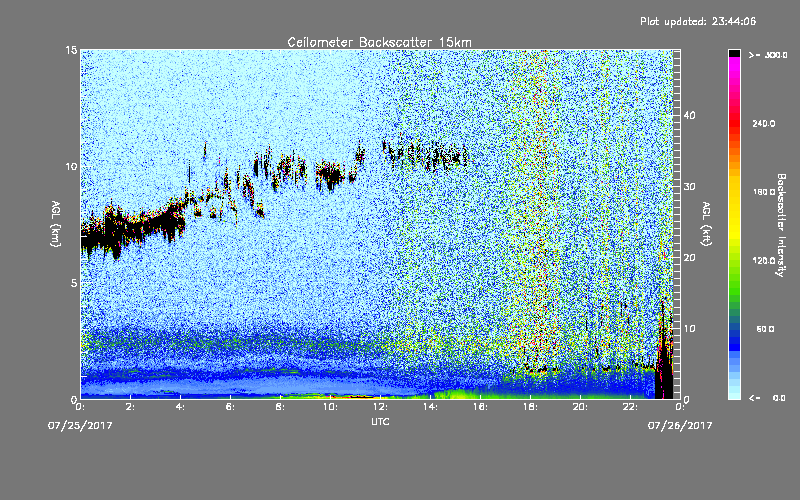The width and height of the screenshot is (800, 500).
Task: Click the 10 kft tick on right axis
Action: pos(689,328)
